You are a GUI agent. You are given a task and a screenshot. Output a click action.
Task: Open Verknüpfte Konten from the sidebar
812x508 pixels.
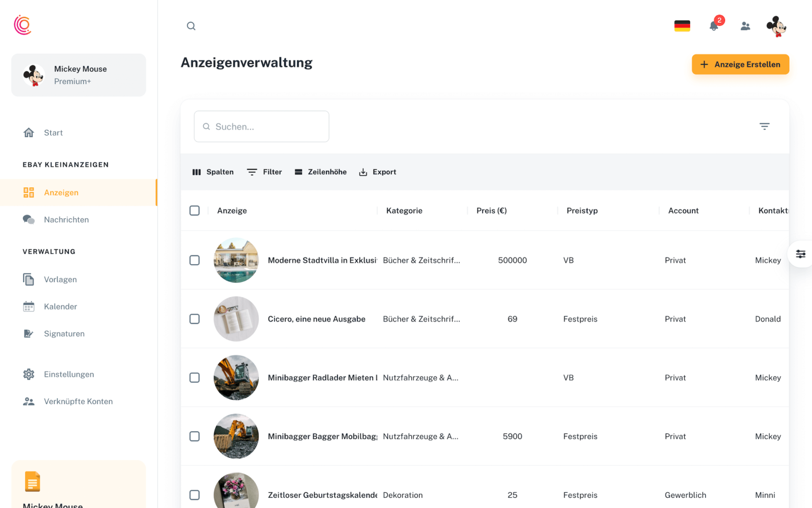(x=78, y=401)
